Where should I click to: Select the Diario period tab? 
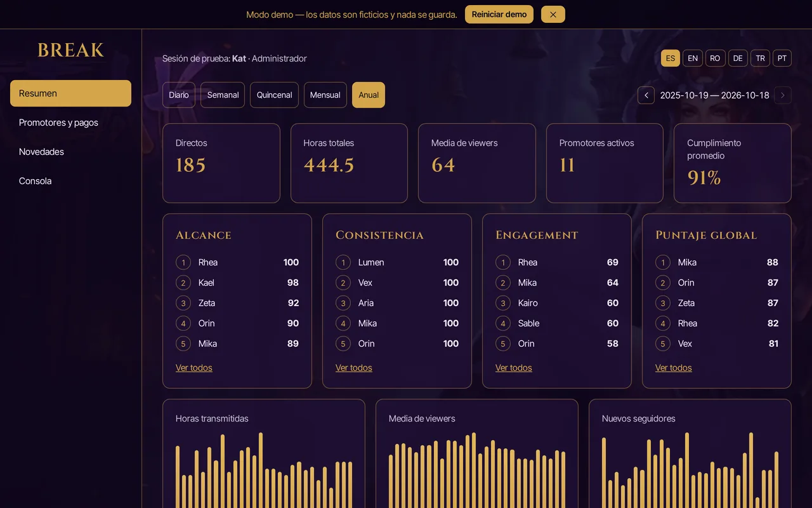(179, 95)
